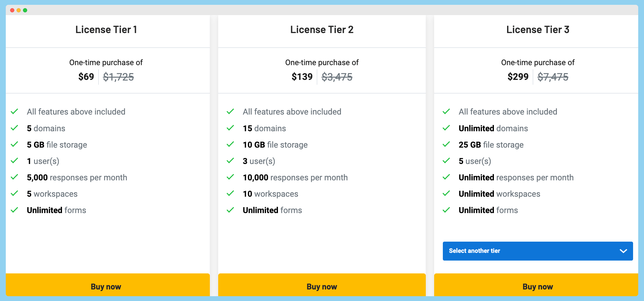Click the checkmark beside 15 domains
This screenshot has width=644, height=301.
point(230,128)
